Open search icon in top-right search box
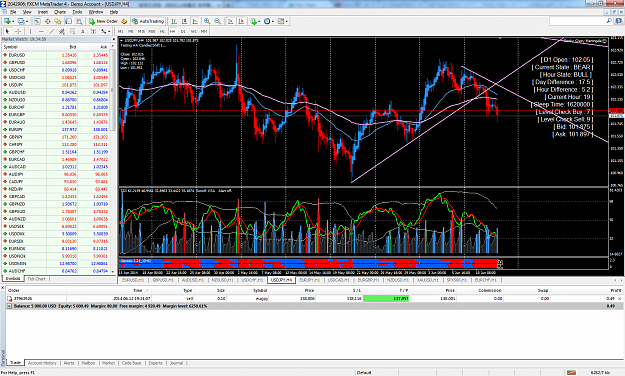 (x=609, y=21)
